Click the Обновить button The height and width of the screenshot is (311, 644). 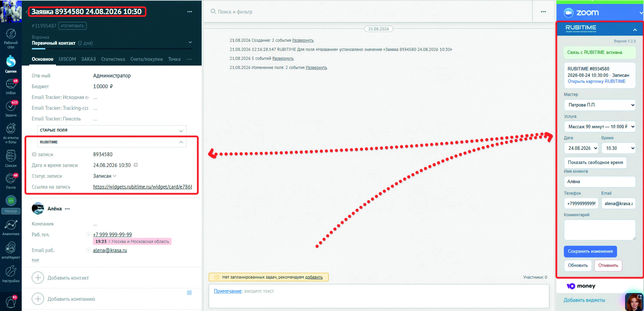pyautogui.click(x=578, y=265)
